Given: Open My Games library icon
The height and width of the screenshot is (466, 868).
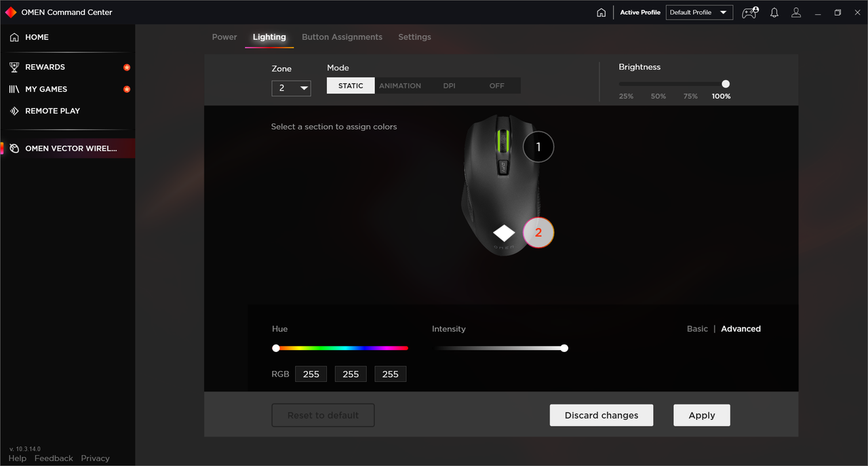Looking at the screenshot, I should point(14,89).
